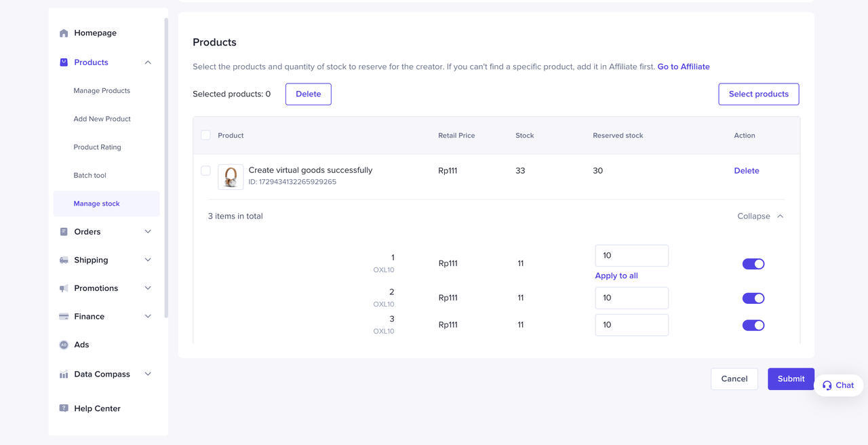Go to Batch tool menu item
Screen dimensions: 868x445
pyautogui.click(x=90, y=176)
